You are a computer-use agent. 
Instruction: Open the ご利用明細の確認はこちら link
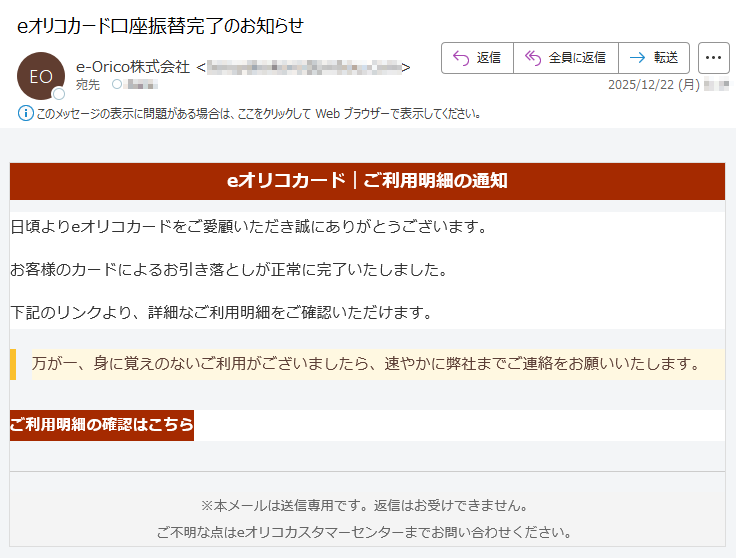pyautogui.click(x=102, y=425)
